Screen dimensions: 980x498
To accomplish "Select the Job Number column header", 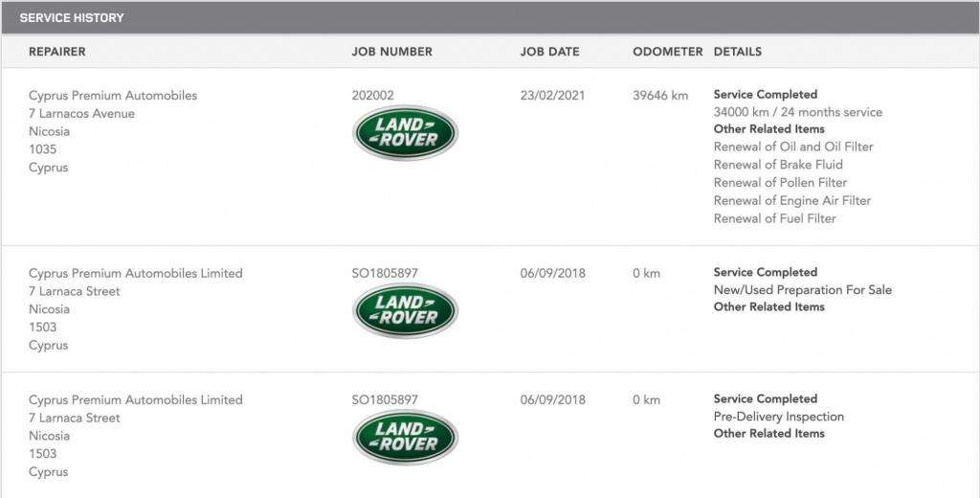I will click(x=391, y=52).
